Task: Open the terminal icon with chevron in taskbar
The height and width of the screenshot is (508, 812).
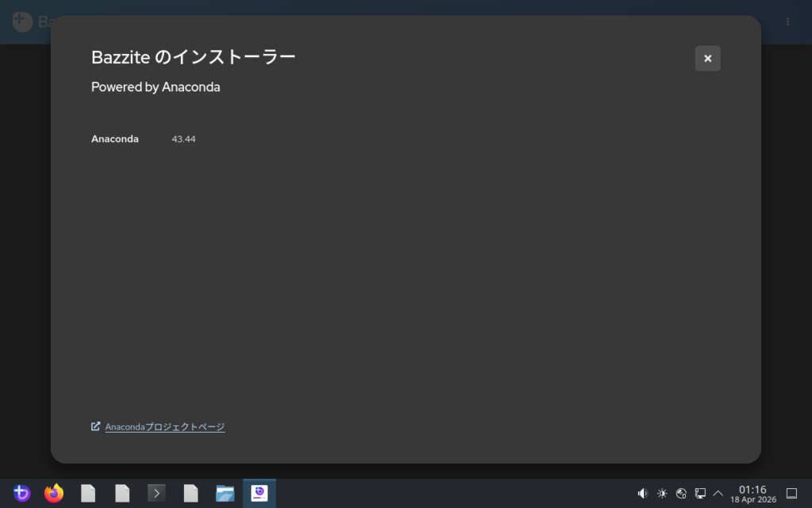Action: (156, 494)
